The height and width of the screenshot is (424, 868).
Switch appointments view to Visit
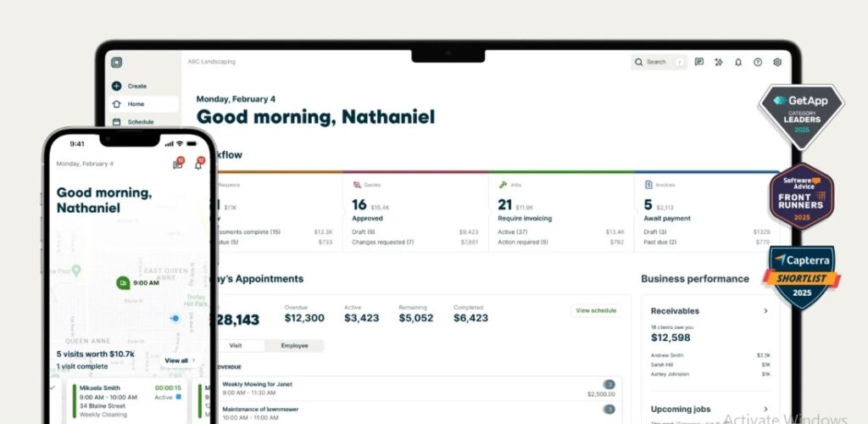[235, 346]
